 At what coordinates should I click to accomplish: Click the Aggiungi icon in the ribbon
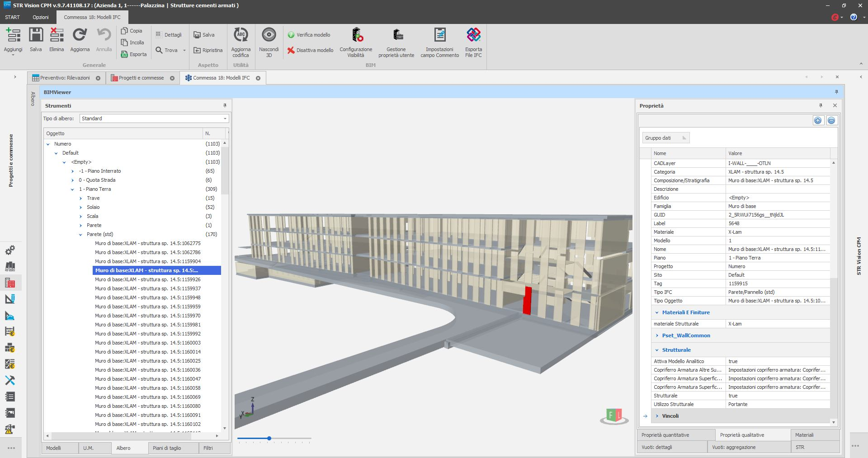13,36
